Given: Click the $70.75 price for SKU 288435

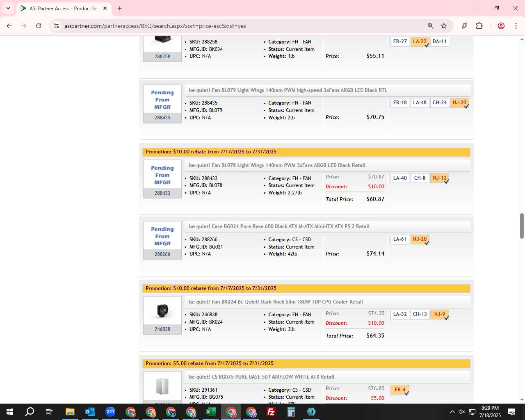Looking at the screenshot, I should (x=375, y=117).
